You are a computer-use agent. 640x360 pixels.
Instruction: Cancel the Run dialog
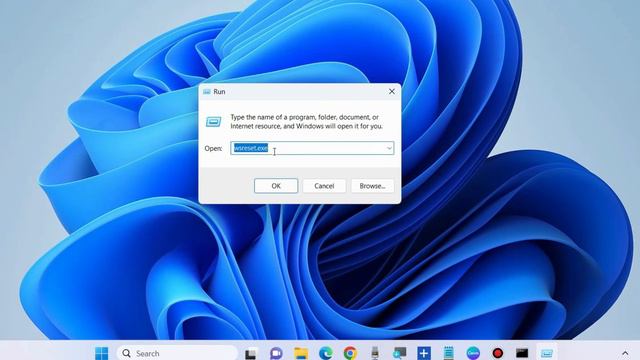click(324, 186)
